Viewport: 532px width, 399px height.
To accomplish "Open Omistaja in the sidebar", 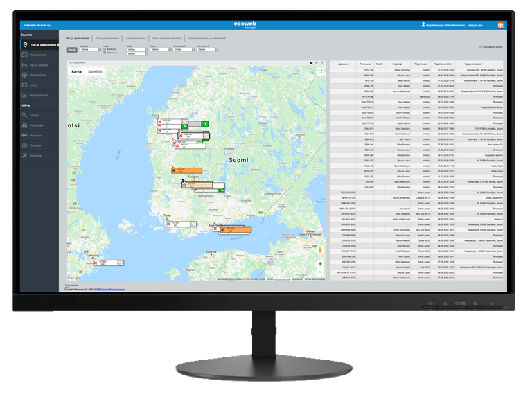I will (39, 145).
